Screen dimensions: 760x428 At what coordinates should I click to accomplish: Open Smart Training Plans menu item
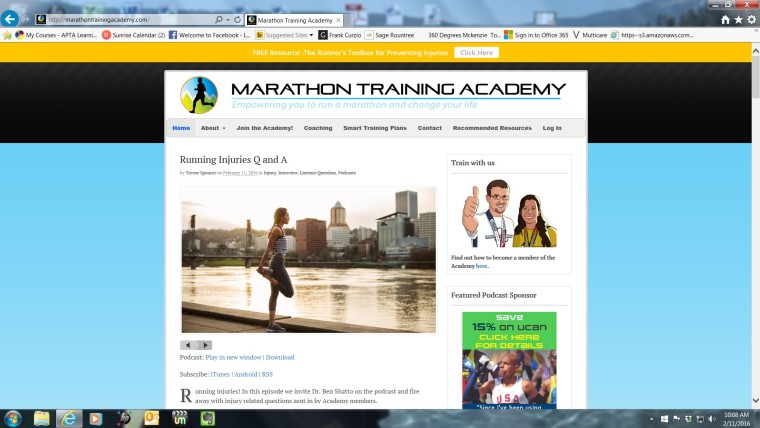(x=375, y=128)
